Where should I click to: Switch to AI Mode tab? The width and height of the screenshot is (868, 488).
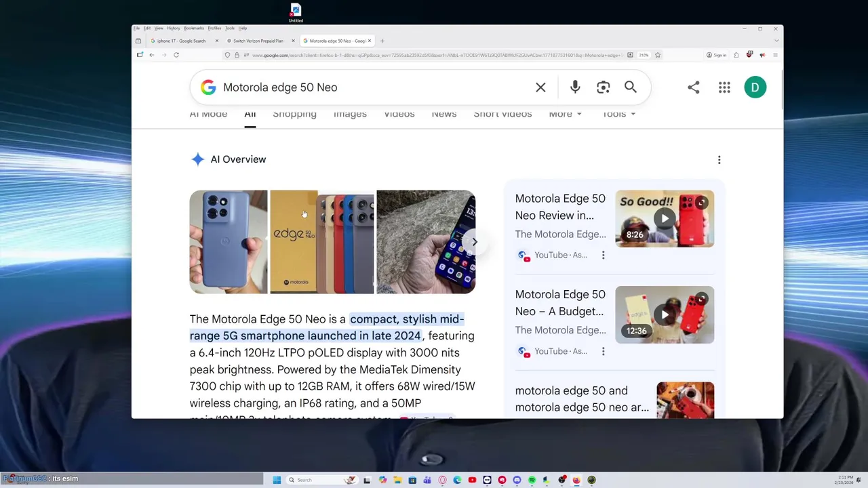coord(208,114)
